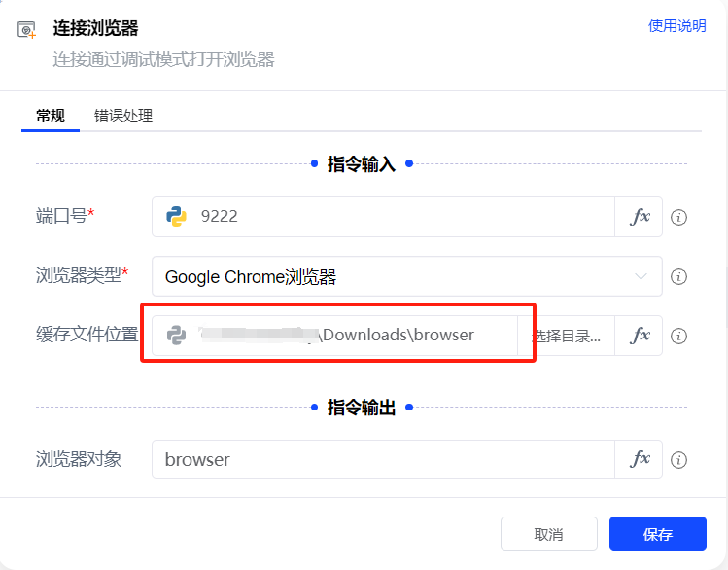The height and width of the screenshot is (570, 728).
Task: Click the browser object output field
Action: pos(383,459)
